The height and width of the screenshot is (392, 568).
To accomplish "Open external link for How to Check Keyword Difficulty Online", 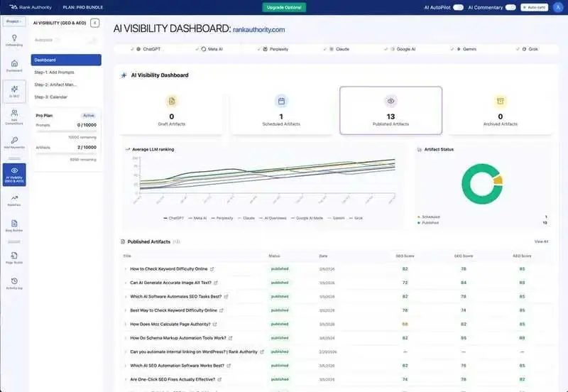I will coord(212,269).
